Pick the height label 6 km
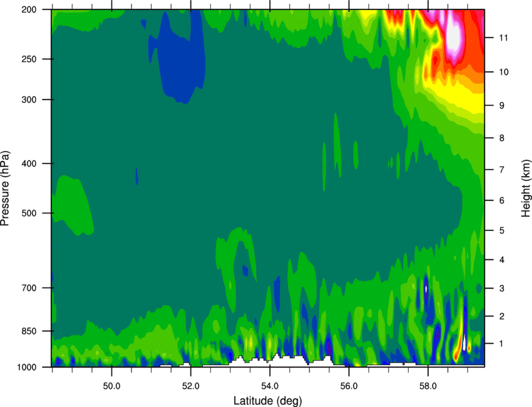Viewport: 532px width, 407px height. [501, 200]
